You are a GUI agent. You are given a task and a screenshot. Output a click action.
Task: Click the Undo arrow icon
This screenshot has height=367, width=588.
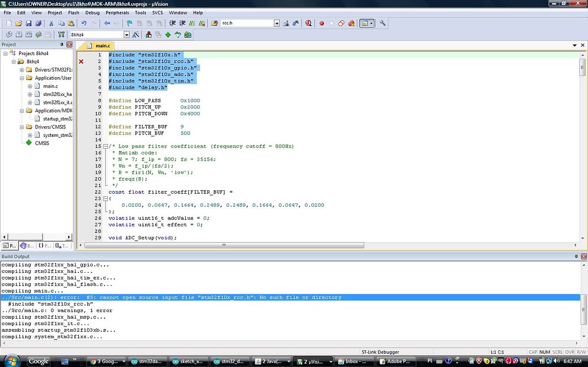click(x=84, y=23)
